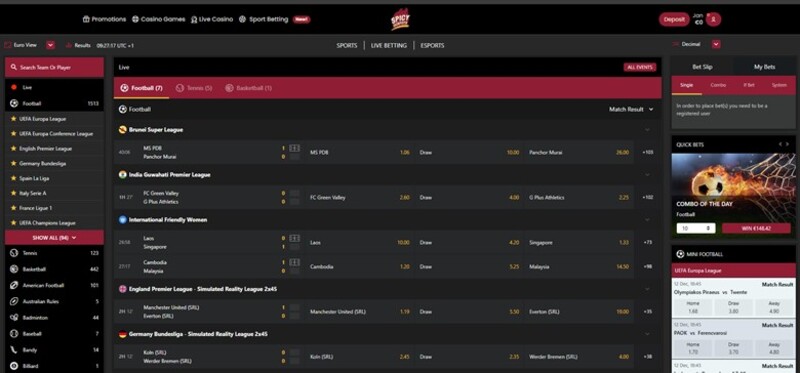Image resolution: width=800 pixels, height=373 pixels.
Task: Select the Tennis ball icon in sidebar
Action: click(14, 253)
